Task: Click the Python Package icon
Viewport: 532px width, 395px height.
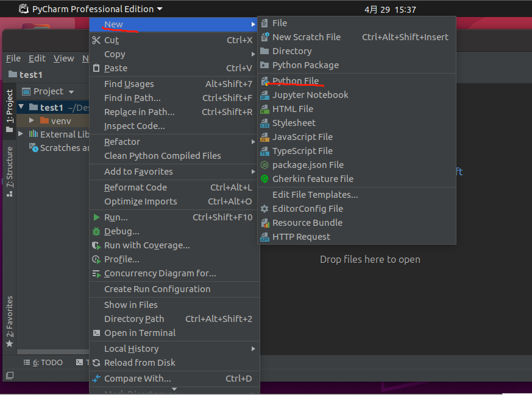Action: (x=264, y=65)
